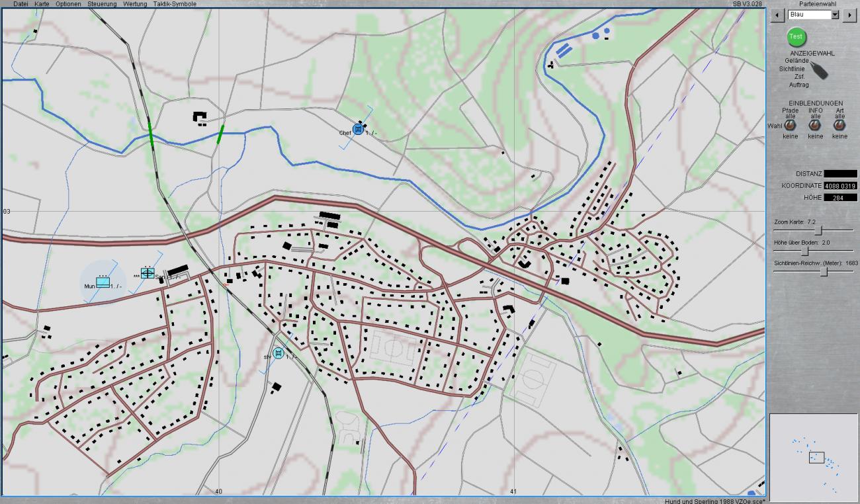Select the San medical unit symbol

(148, 273)
